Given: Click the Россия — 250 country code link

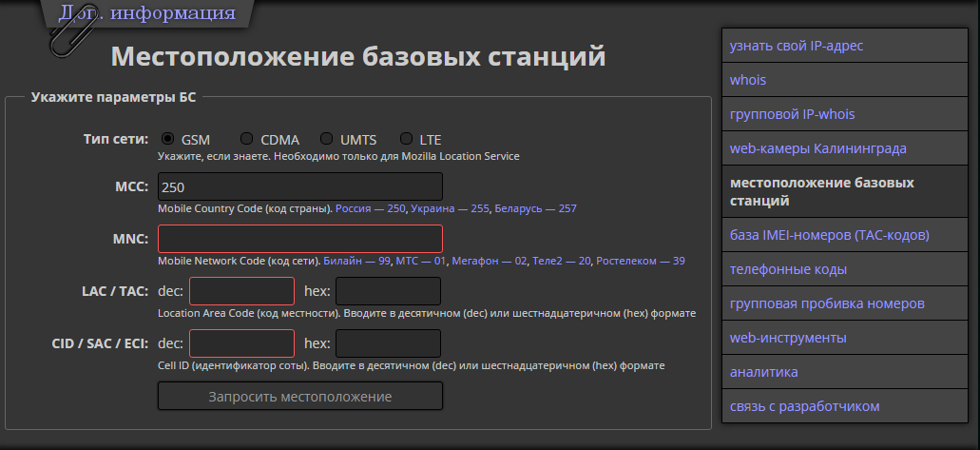Looking at the screenshot, I should pos(371,208).
